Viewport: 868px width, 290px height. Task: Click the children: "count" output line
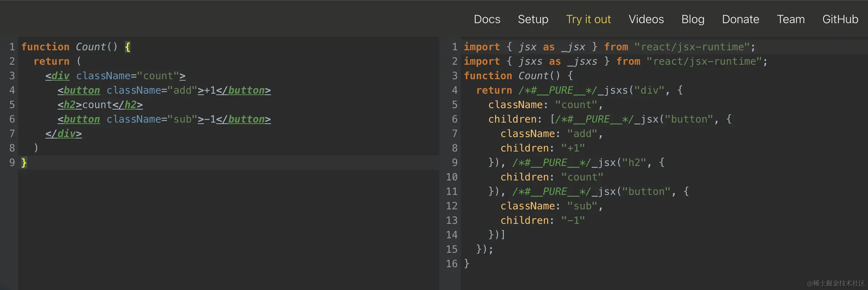[552, 177]
